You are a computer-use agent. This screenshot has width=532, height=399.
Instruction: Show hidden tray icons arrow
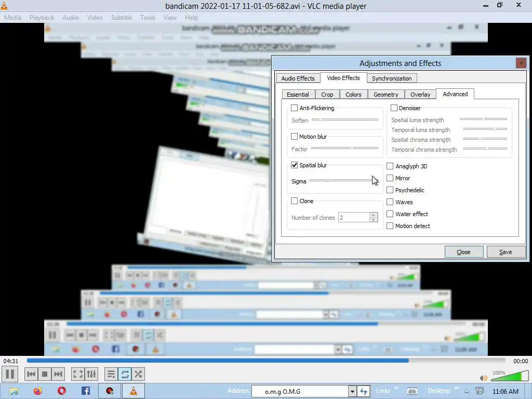[467, 392]
